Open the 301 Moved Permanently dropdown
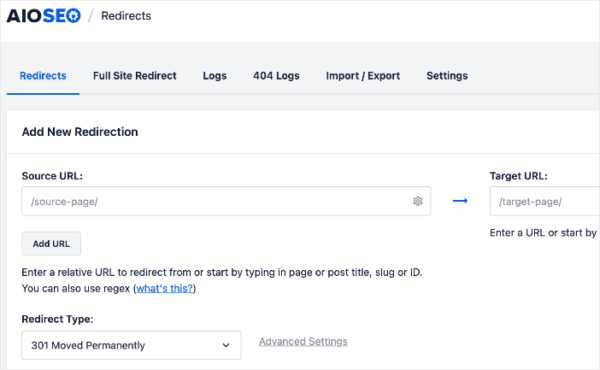Screen dimensions: 600x370 131,345
